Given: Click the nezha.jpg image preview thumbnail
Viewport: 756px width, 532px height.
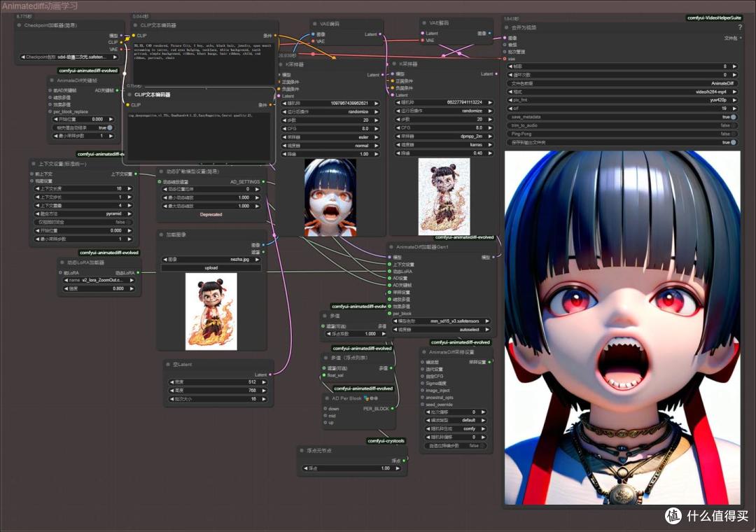Looking at the screenshot, I should click(x=211, y=311).
